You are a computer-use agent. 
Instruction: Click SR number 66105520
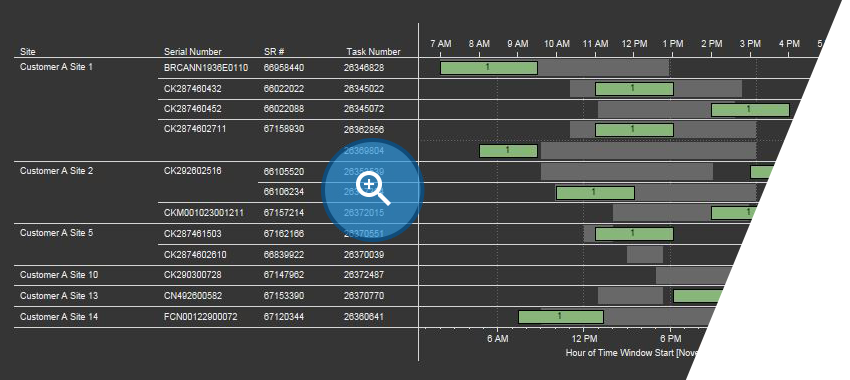pos(284,172)
